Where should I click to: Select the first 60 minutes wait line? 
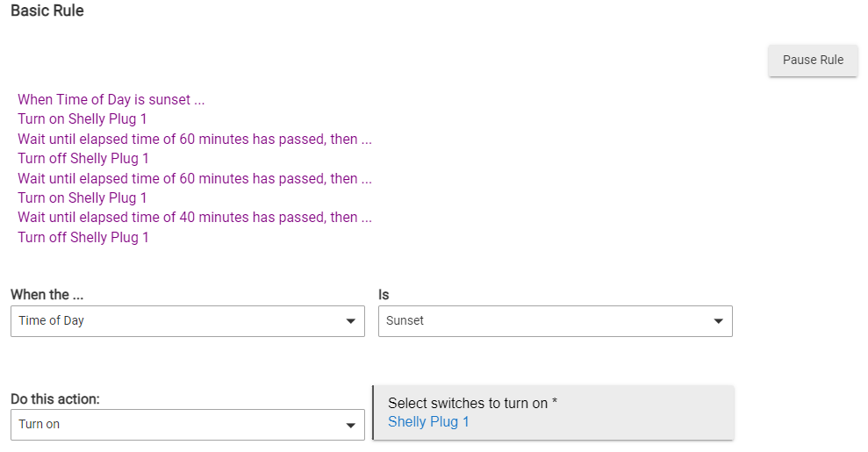pos(195,139)
